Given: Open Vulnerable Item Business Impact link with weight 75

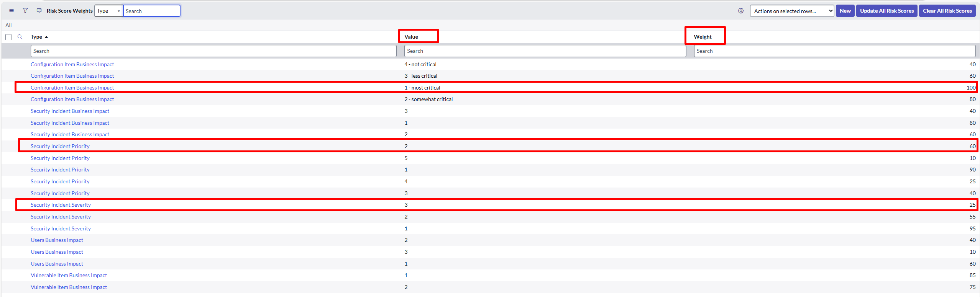Looking at the screenshot, I should click(x=69, y=287).
